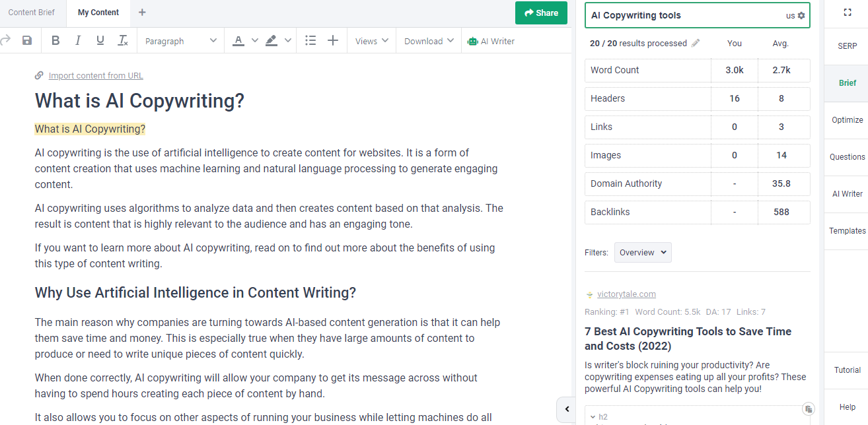
Task: Toggle fullscreen with expand icon
Action: pyautogui.click(x=848, y=13)
